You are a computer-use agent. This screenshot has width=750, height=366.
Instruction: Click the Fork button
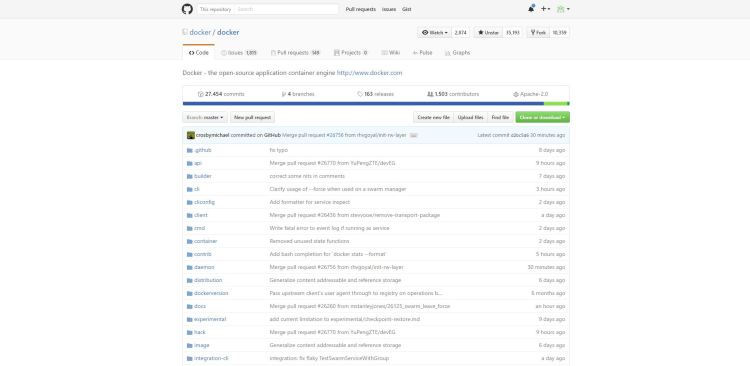[538, 33]
